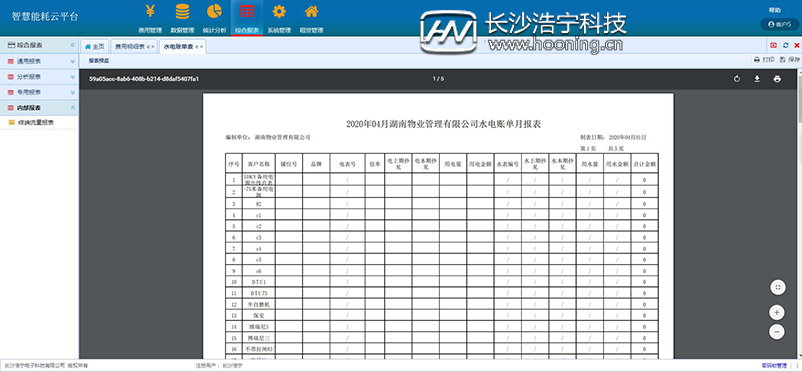The image size is (802, 372).
Task: Close the 水电账单表 tab
Action: [x=202, y=47]
